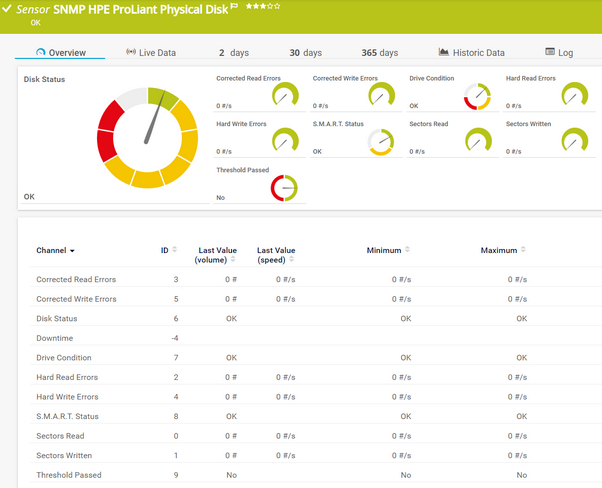
Task: Open the Overview tab
Action: click(61, 52)
